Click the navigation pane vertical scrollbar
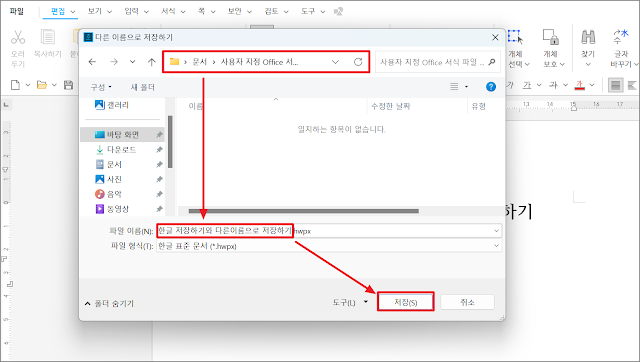 pos(170,142)
